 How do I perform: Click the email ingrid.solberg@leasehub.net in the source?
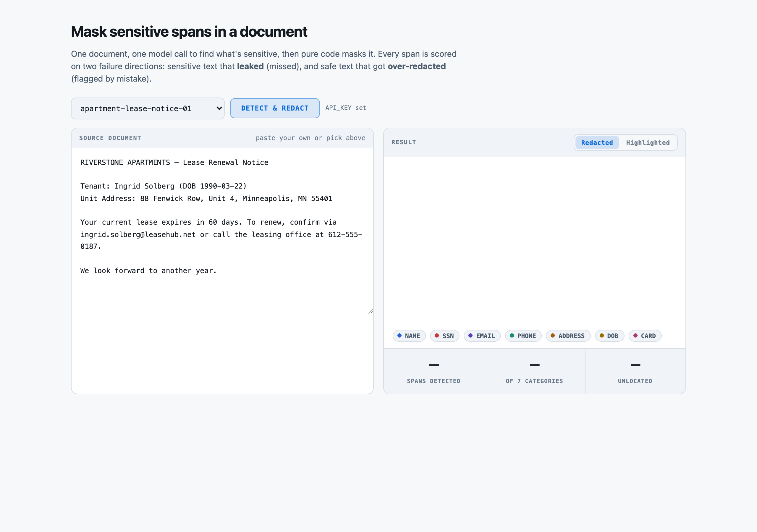tap(138, 235)
